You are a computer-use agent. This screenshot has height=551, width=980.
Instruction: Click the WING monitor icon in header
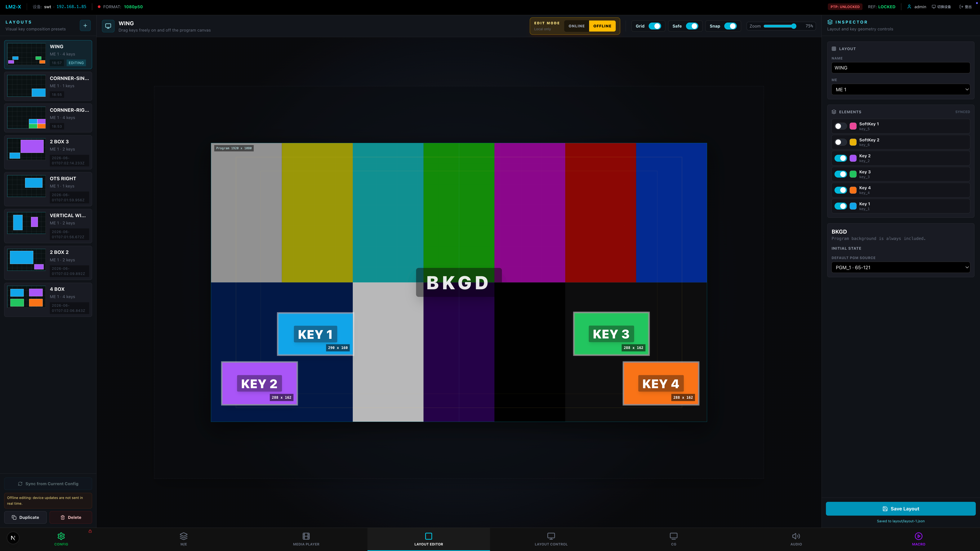(108, 26)
